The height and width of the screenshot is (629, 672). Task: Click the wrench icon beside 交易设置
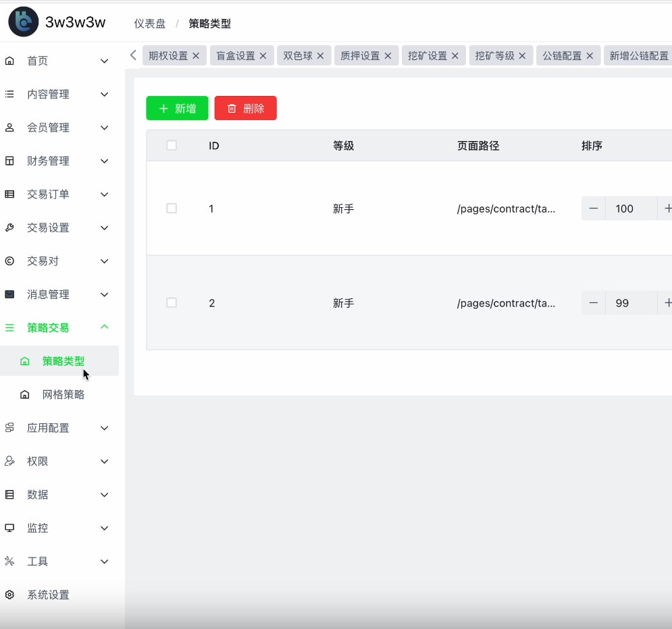coord(9,228)
